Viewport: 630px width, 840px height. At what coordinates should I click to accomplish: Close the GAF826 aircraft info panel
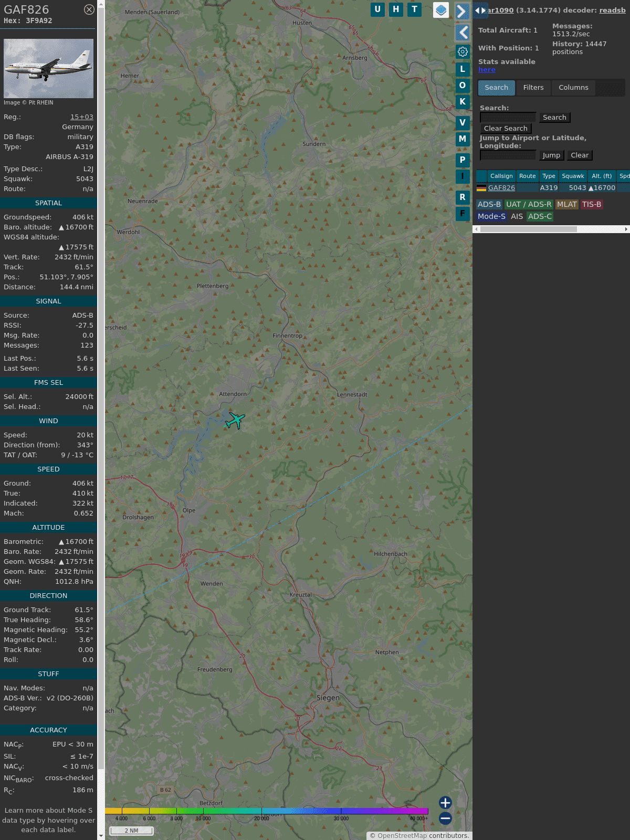(x=89, y=9)
